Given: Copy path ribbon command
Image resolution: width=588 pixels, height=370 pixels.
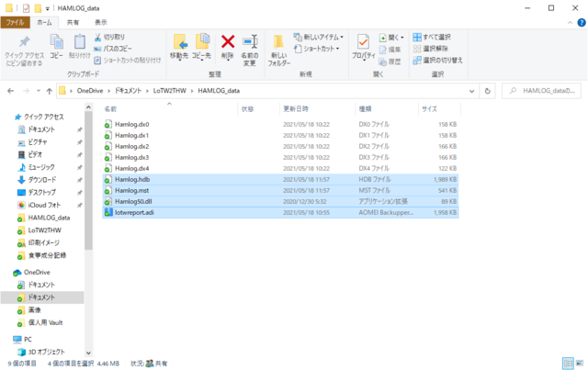Looking at the screenshot, I should pos(113,49).
